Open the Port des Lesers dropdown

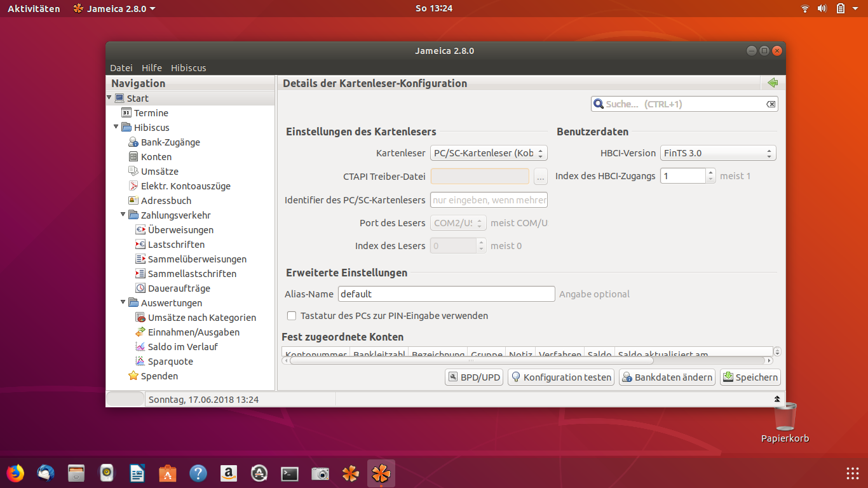click(458, 223)
